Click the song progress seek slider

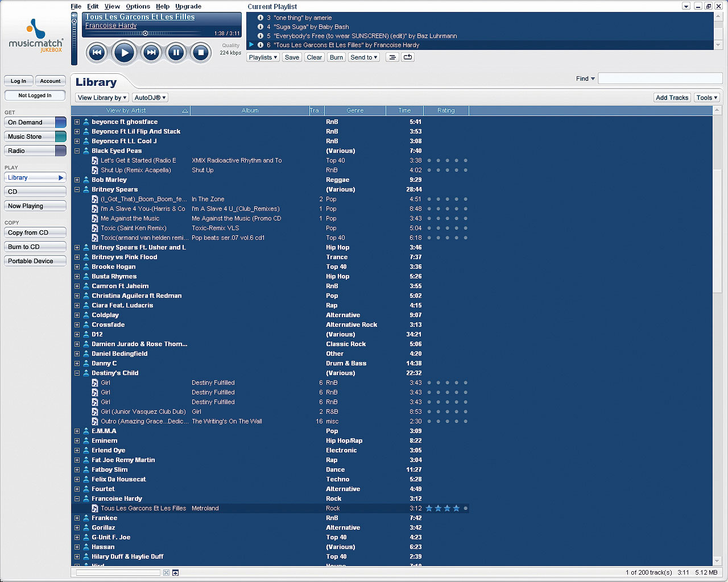click(x=145, y=34)
